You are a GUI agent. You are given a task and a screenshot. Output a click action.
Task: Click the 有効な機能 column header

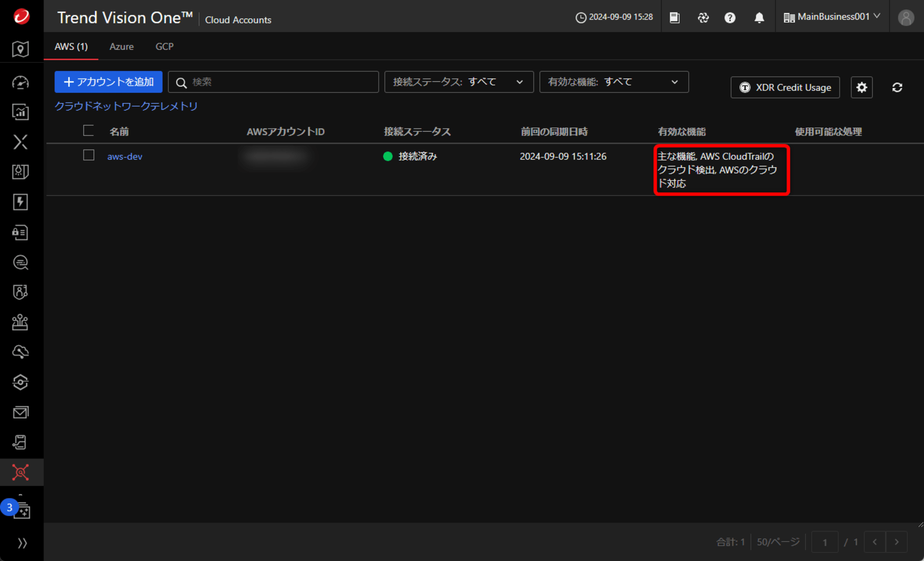(x=682, y=132)
